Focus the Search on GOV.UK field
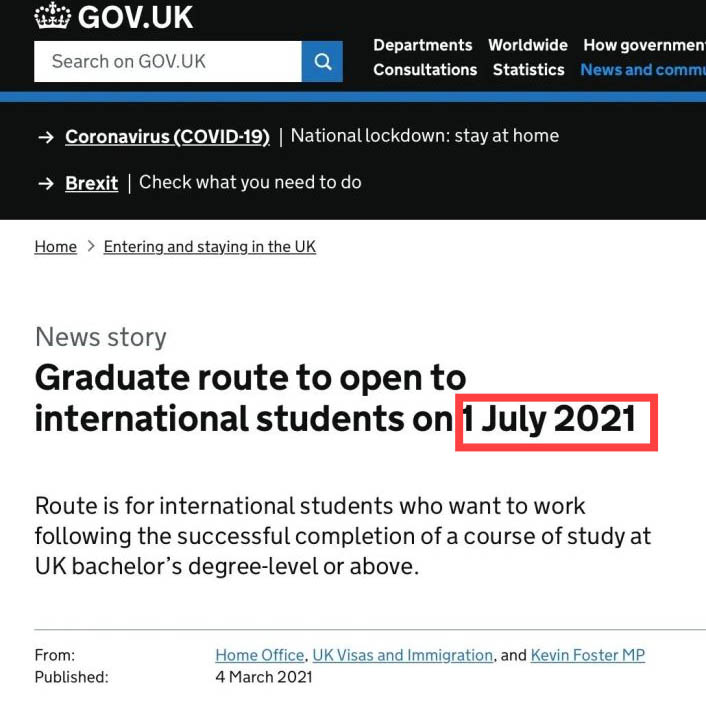Screen dimensions: 706x707 tap(168, 62)
